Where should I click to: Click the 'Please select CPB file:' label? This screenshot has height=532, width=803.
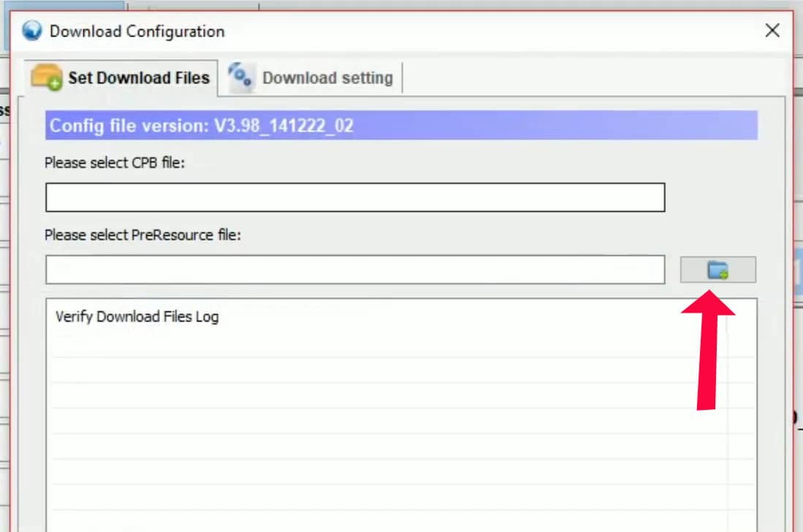[115, 163]
